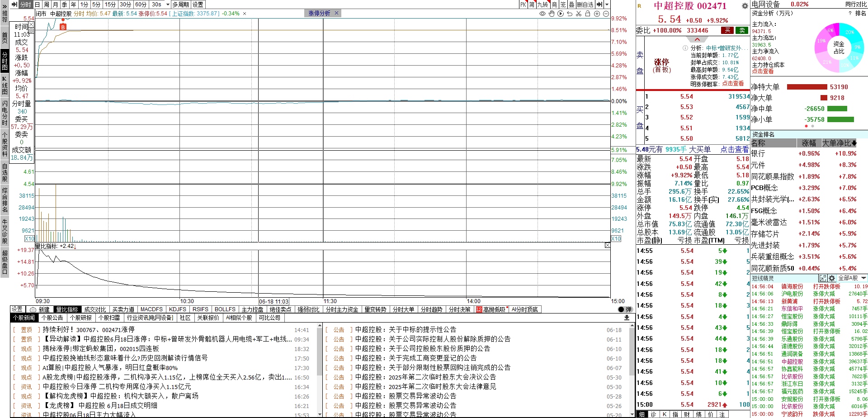Open the dropdown arrow at top toolbar right end
Screen dimensions: 868x418
pyautogui.click(x=607, y=5)
